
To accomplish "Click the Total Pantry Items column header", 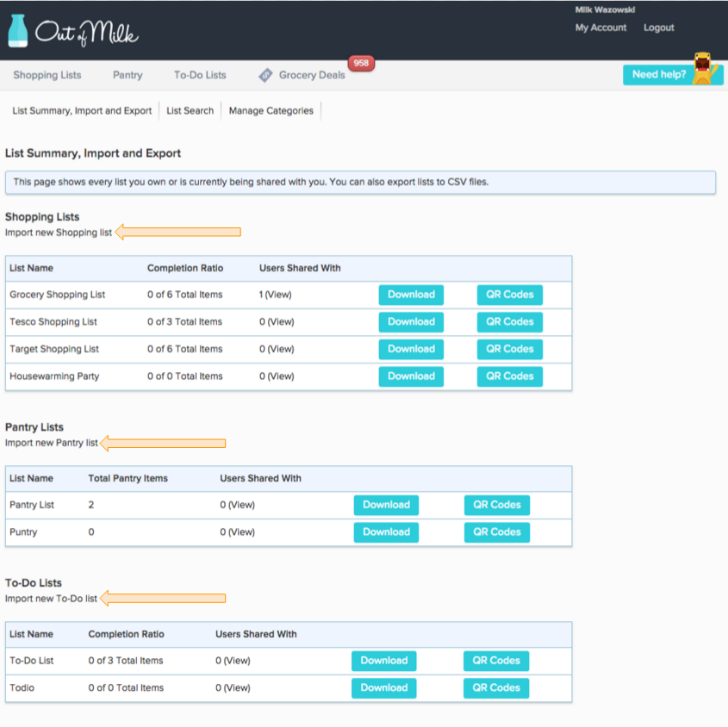I will click(x=128, y=479).
